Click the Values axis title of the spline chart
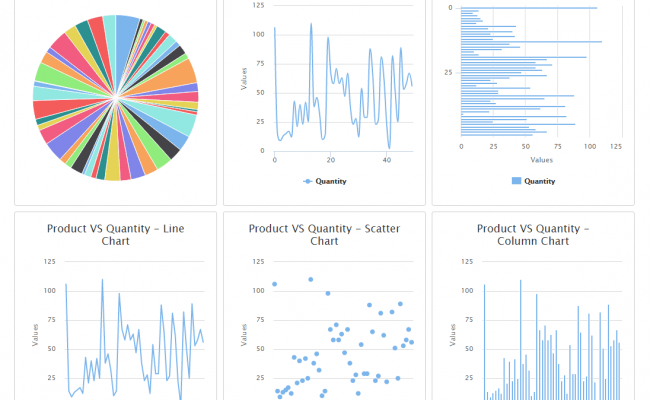 244,79
